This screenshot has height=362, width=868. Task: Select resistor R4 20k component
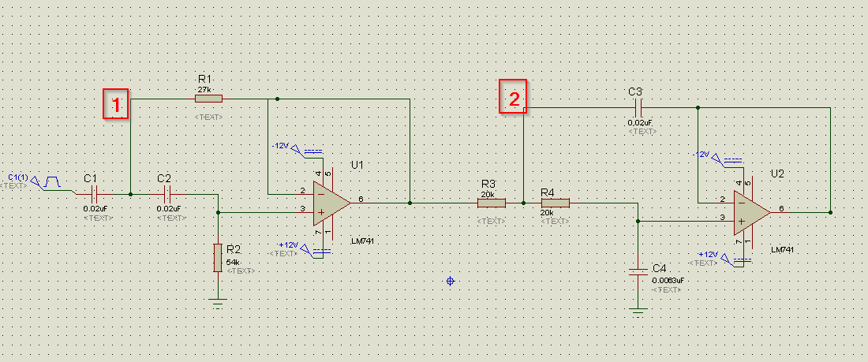tap(555, 203)
